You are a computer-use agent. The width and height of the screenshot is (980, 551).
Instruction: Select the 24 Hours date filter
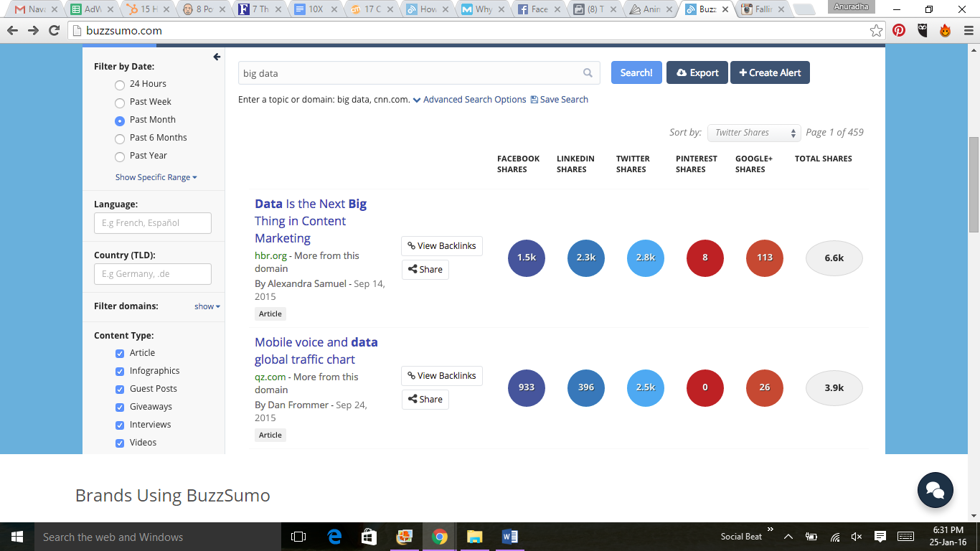[120, 85]
